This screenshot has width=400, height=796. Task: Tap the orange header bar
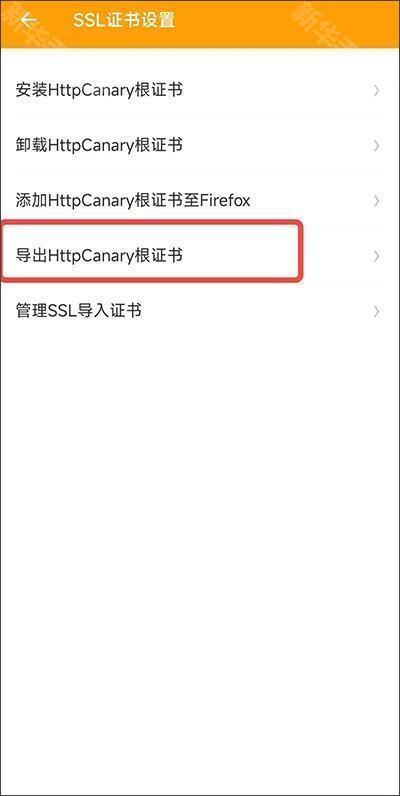[200, 24]
